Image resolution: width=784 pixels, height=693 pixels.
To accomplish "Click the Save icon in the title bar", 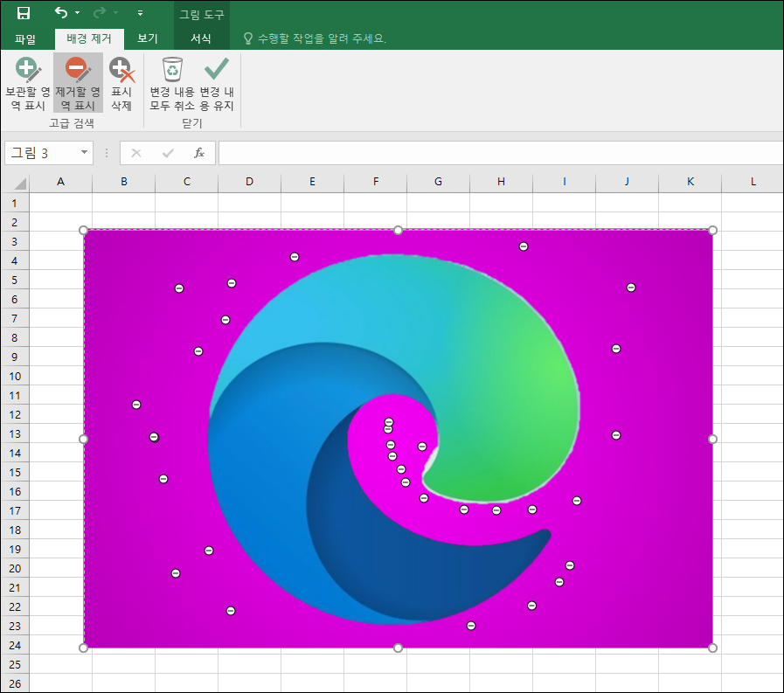I will coord(23,13).
